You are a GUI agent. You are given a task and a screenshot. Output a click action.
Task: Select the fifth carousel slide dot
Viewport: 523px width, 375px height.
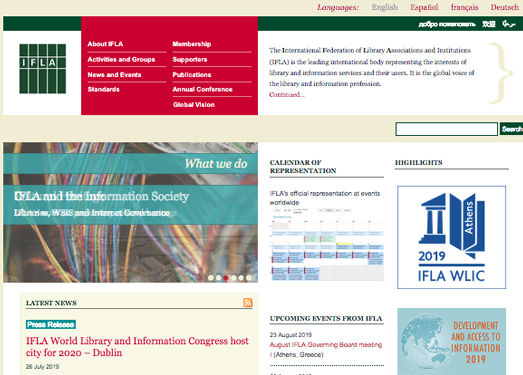(241, 278)
